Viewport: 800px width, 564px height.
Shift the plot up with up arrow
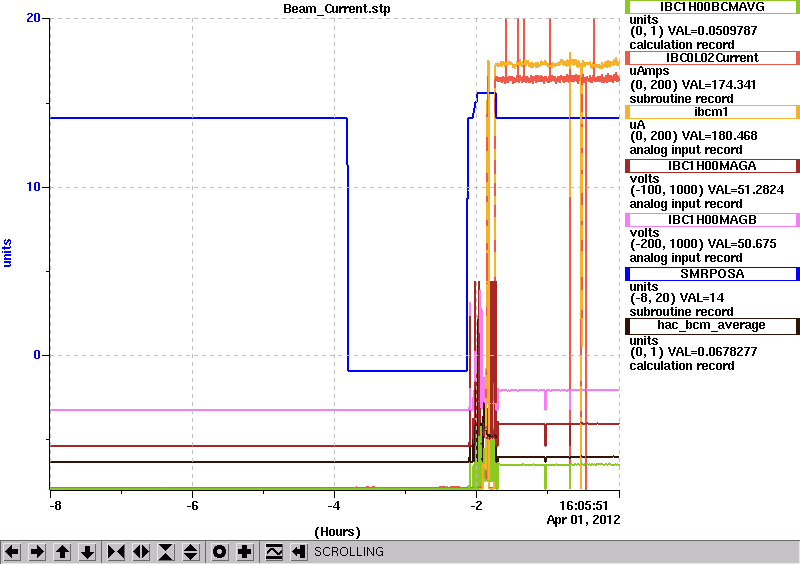tap(62, 552)
